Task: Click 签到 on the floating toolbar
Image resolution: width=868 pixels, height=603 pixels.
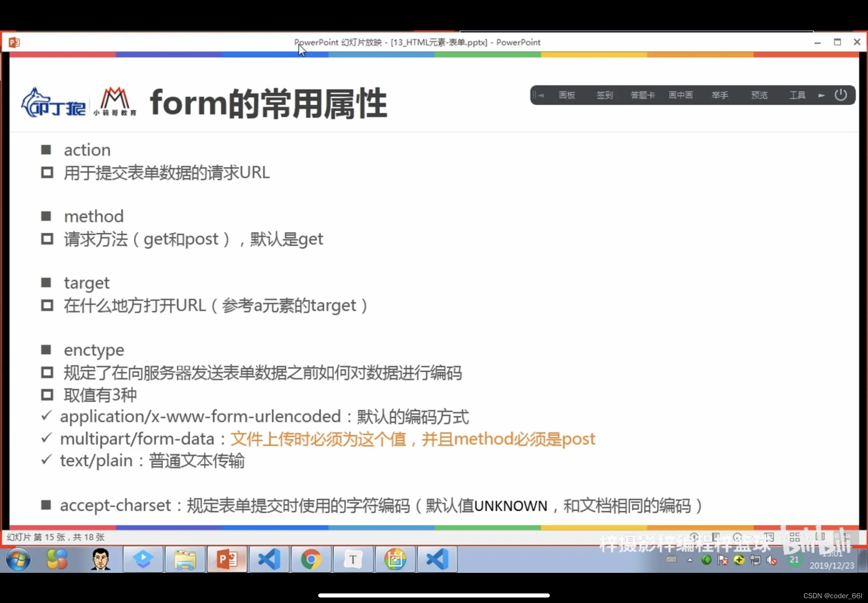Action: (604, 95)
